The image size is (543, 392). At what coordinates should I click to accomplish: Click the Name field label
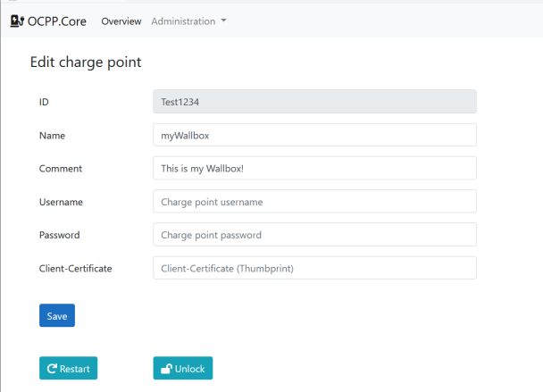coord(53,136)
